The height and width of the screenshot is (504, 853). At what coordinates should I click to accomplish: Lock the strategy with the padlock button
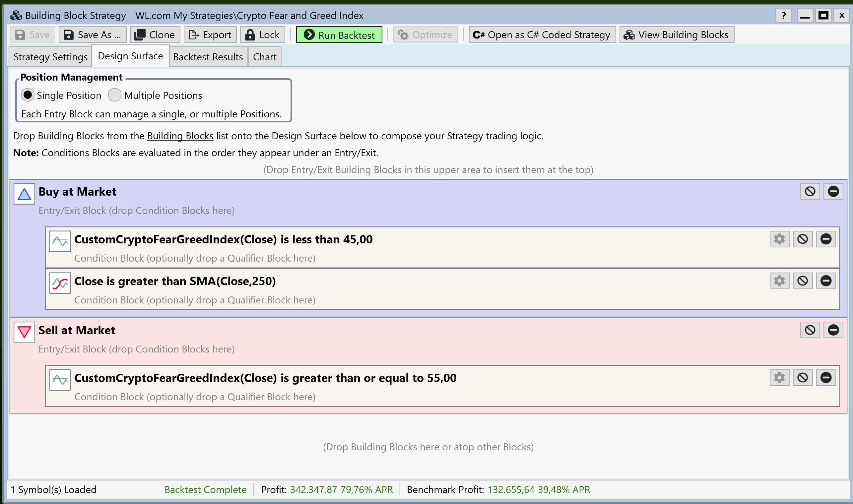pyautogui.click(x=262, y=34)
